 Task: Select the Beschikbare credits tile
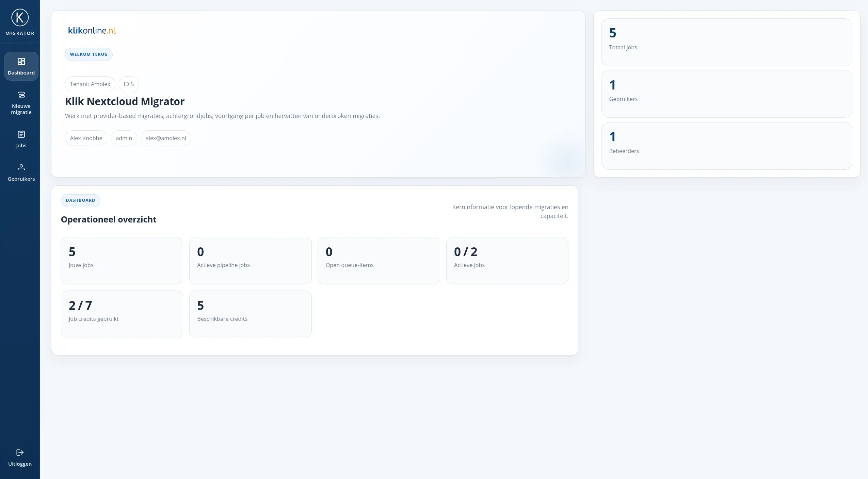click(x=250, y=314)
